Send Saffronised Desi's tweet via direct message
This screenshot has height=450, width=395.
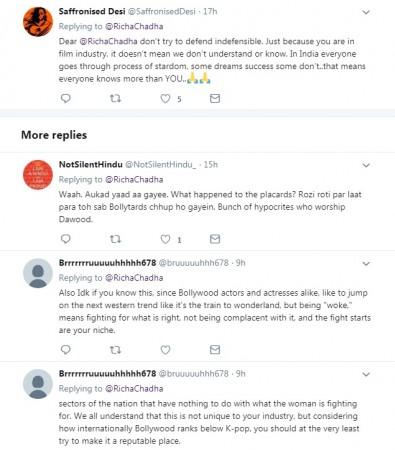pos(215,98)
